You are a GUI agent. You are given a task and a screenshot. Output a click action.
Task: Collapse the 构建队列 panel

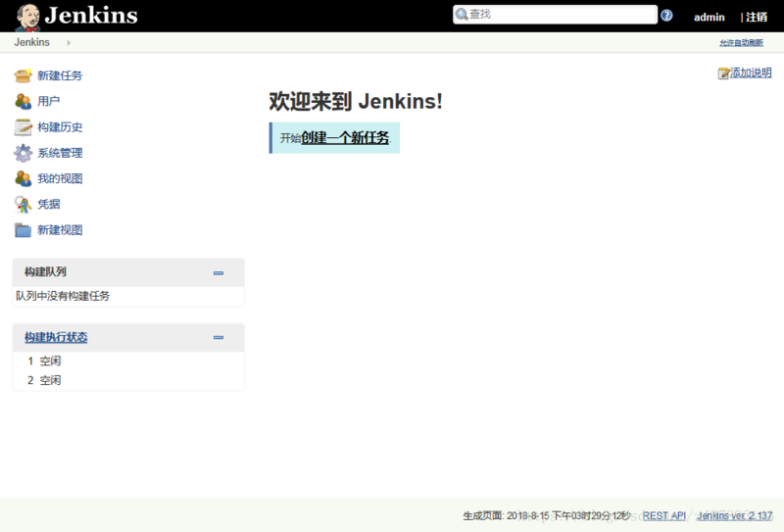(x=219, y=273)
